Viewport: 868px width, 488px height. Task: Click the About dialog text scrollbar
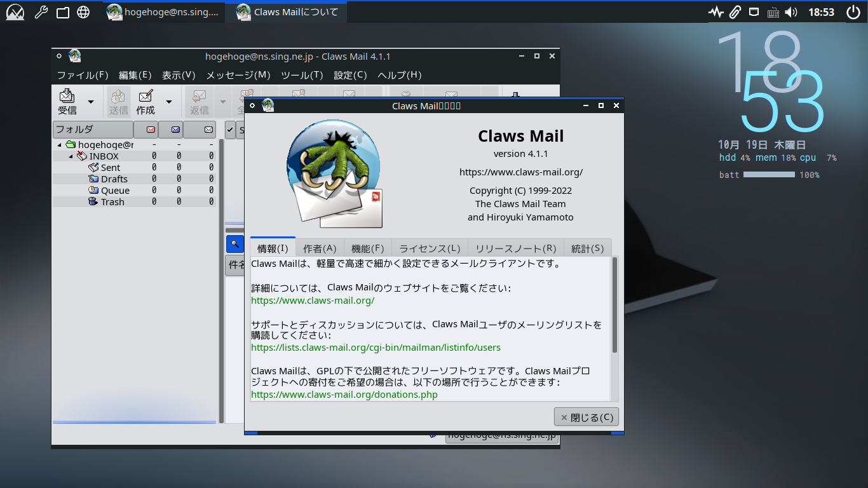click(614, 305)
